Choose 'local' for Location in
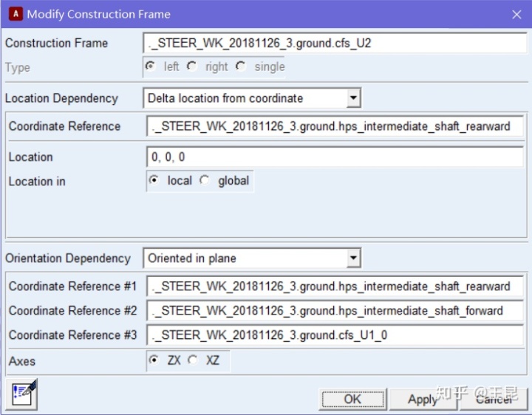Screen dimensions: 532x415 point(154,180)
